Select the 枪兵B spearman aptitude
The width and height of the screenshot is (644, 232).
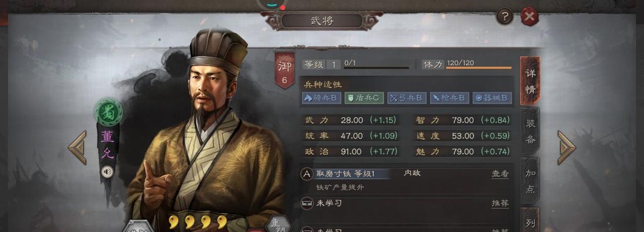pyautogui.click(x=449, y=97)
